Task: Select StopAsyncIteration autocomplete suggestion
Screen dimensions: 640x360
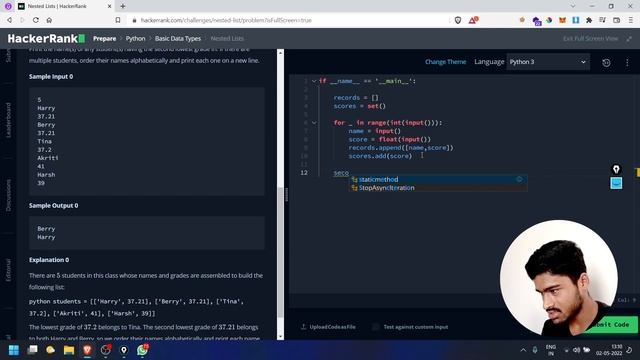Action: (438, 188)
